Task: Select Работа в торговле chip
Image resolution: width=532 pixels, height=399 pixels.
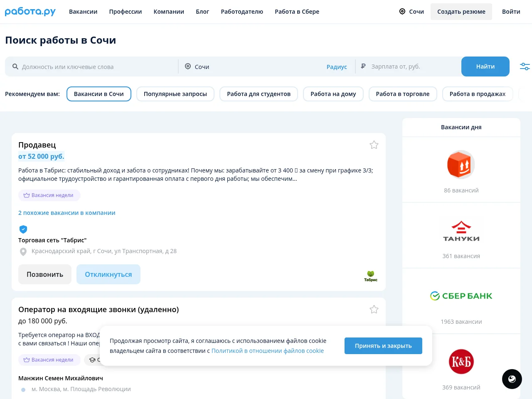Action: click(403, 94)
